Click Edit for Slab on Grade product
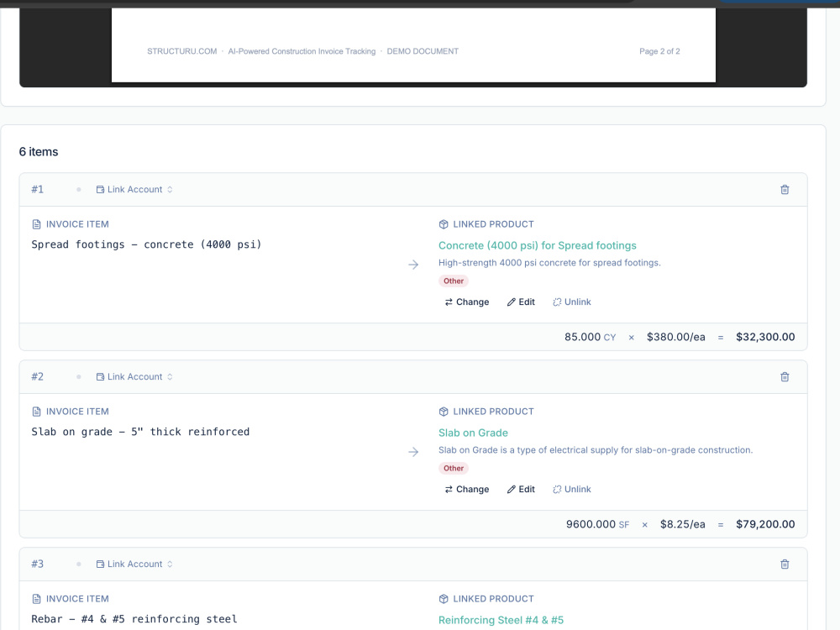 click(x=521, y=490)
